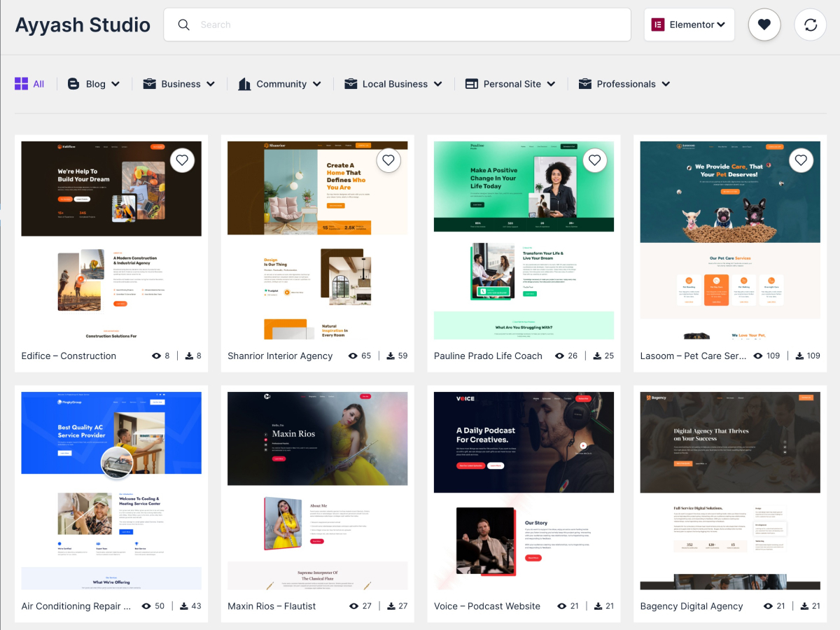This screenshot has width=840, height=630.
Task: Select the All grid icon filter
Action: pyautogui.click(x=22, y=84)
